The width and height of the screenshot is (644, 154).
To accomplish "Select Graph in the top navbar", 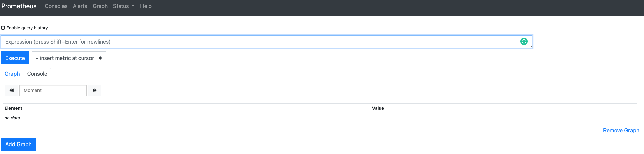I will [x=100, y=6].
